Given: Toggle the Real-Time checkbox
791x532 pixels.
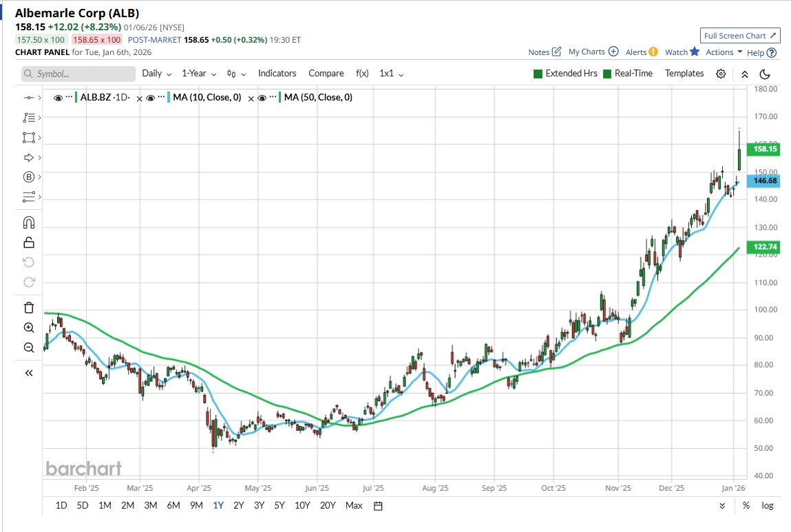Looking at the screenshot, I should [607, 74].
